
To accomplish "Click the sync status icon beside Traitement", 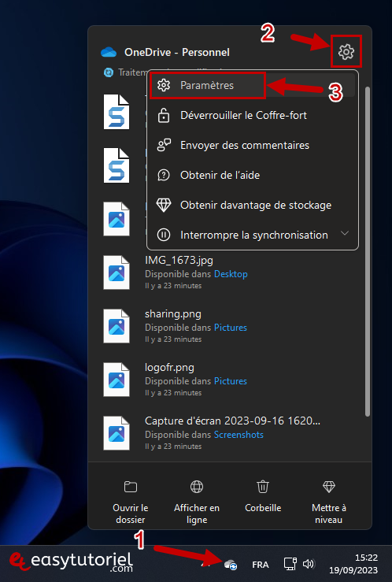I will tap(109, 72).
